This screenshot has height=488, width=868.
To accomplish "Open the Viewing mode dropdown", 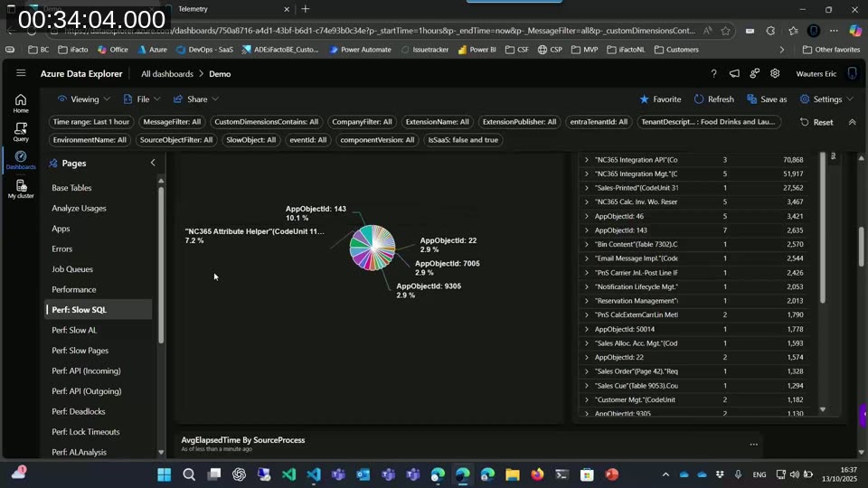I will (x=83, y=99).
